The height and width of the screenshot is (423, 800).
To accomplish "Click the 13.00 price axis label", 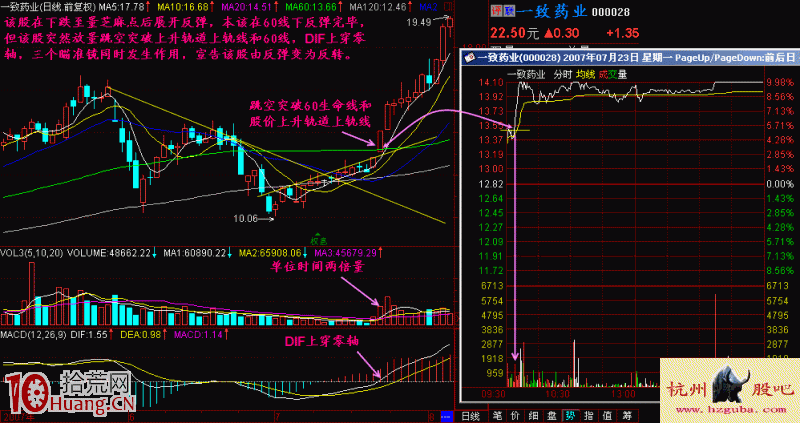I will [492, 169].
